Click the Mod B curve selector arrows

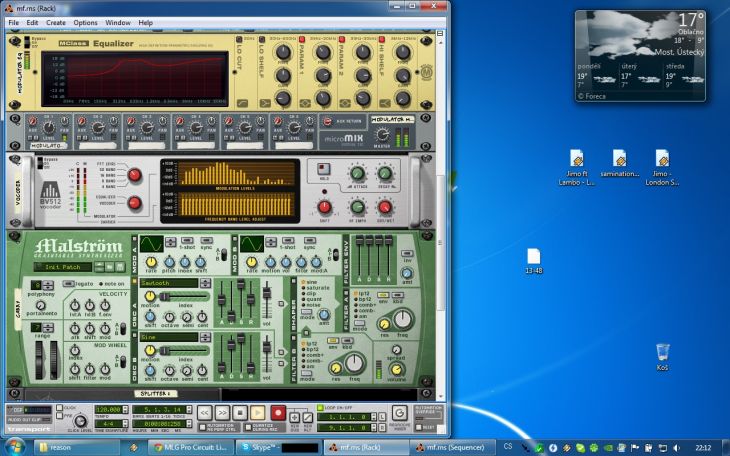[271, 242]
